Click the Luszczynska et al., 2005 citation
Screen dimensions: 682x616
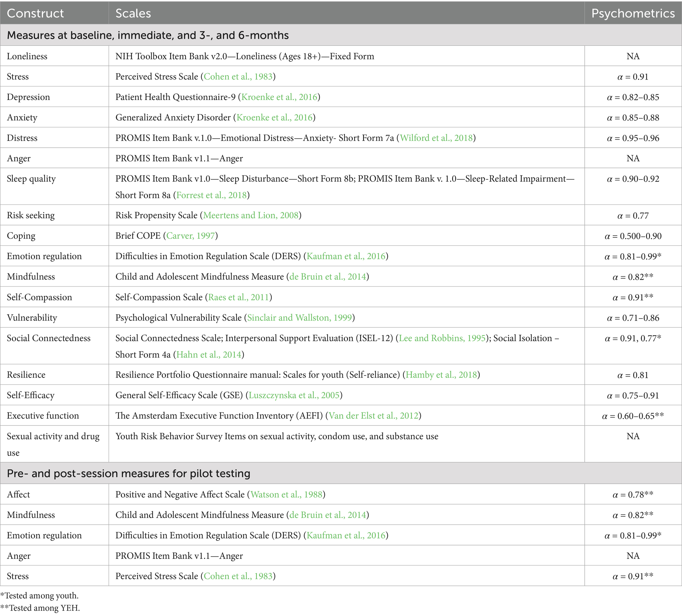point(294,395)
